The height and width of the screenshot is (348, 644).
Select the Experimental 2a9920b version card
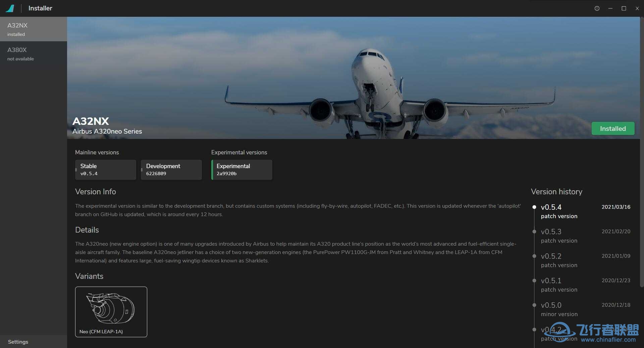241,170
